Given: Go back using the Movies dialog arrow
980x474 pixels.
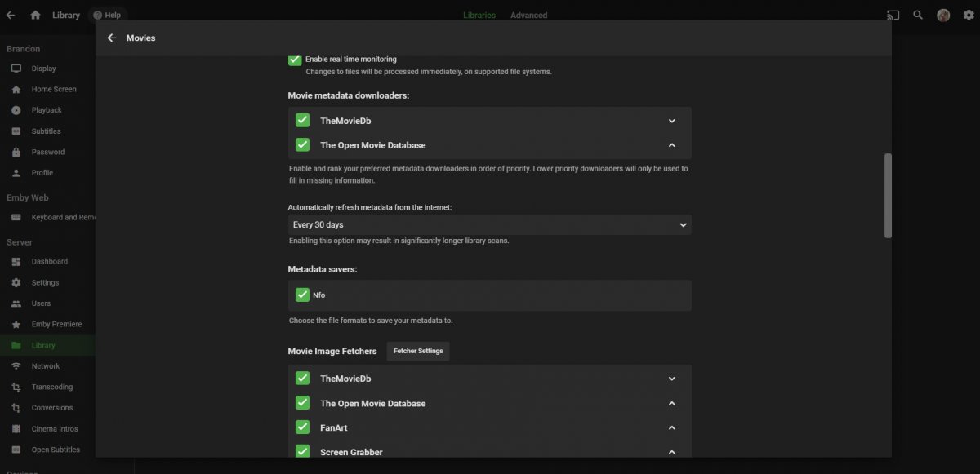Looking at the screenshot, I should [x=112, y=38].
